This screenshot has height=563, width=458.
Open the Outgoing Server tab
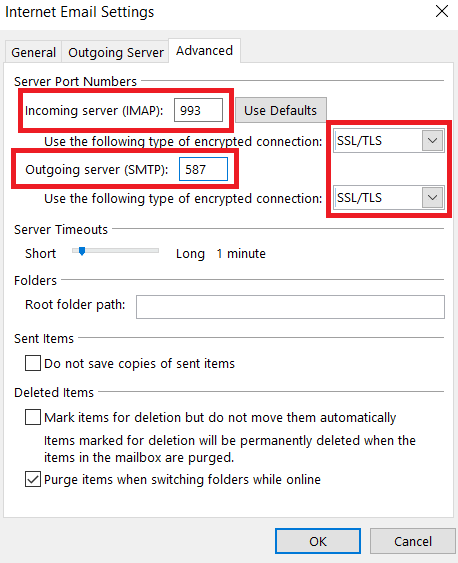pyautogui.click(x=116, y=52)
